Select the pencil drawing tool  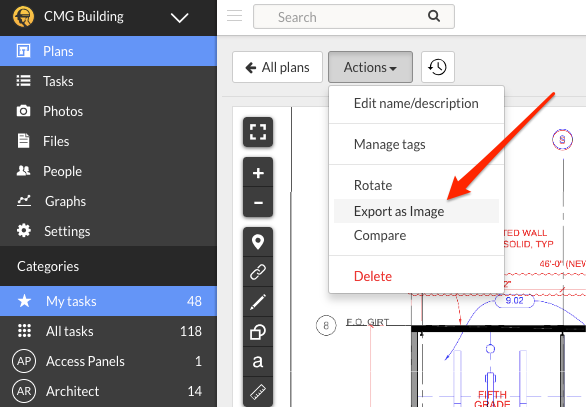click(x=258, y=302)
